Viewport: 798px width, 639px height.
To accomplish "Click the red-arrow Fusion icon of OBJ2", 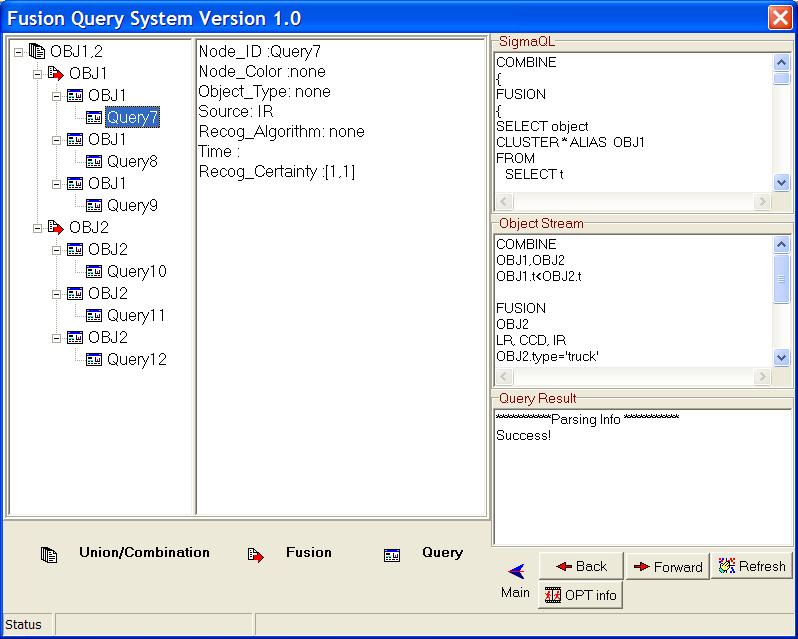I will click(55, 227).
